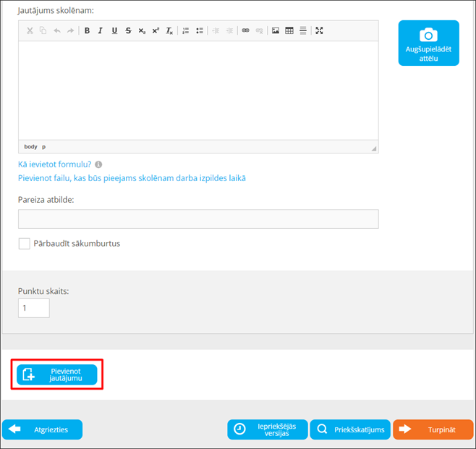Open the Kā ievietot formulu? link
Viewport: 476px width, 449px height.
[54, 164]
